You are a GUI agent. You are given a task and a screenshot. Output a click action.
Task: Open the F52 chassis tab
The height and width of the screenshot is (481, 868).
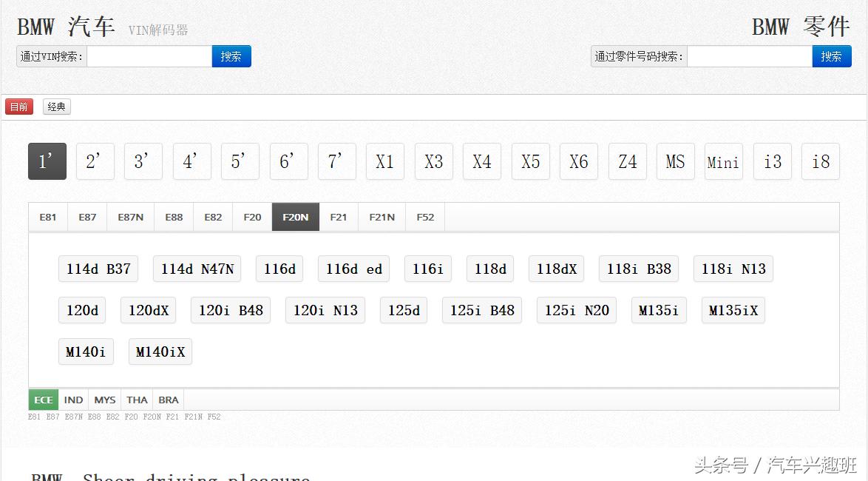425,218
